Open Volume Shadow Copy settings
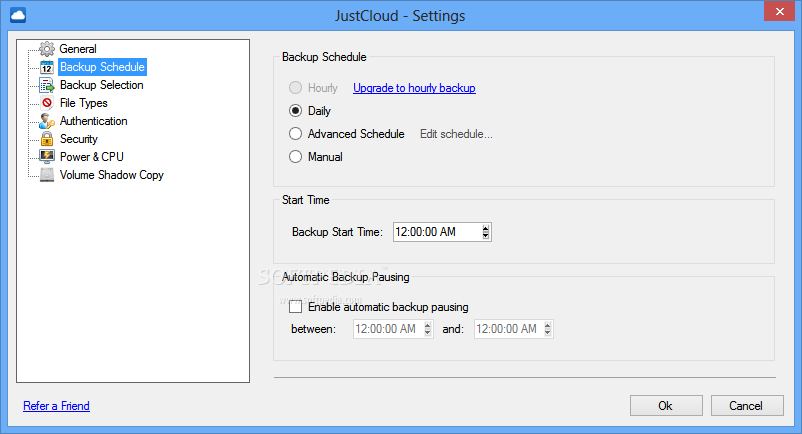 point(112,175)
